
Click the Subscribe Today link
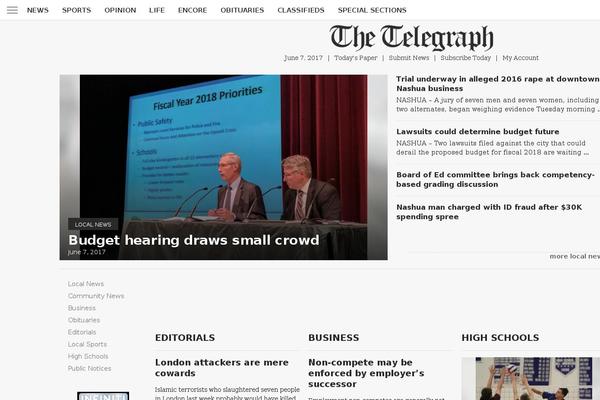point(465,58)
